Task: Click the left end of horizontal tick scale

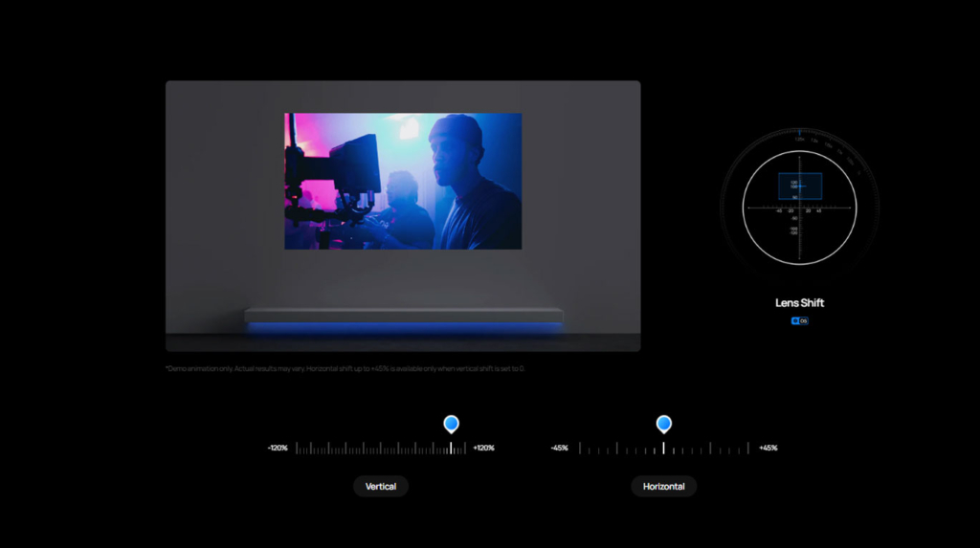Action: 580,448
